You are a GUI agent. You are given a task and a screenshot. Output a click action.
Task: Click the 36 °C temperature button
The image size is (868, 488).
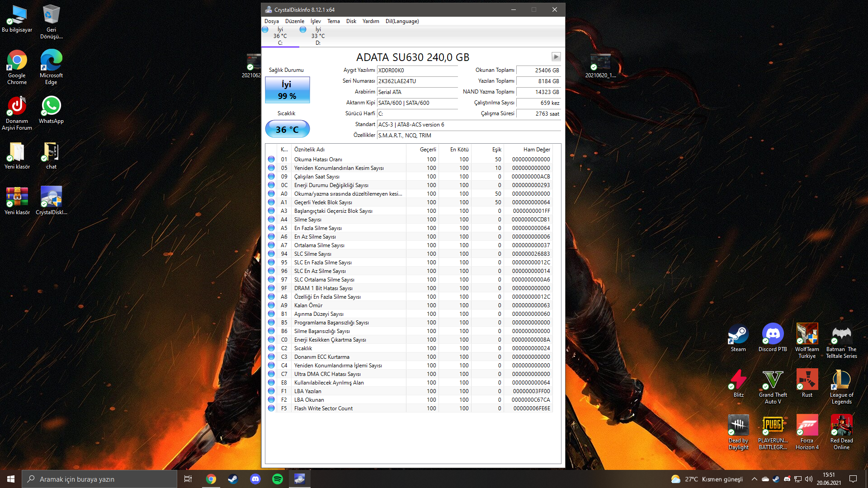[x=287, y=129]
